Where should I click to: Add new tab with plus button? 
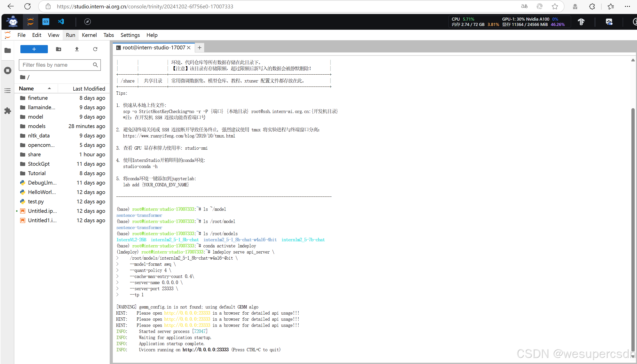[200, 48]
